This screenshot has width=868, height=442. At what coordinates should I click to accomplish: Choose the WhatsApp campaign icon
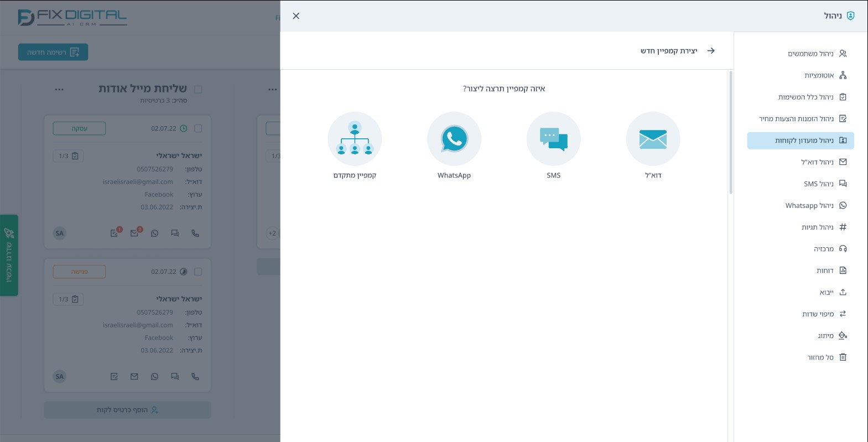pyautogui.click(x=454, y=139)
